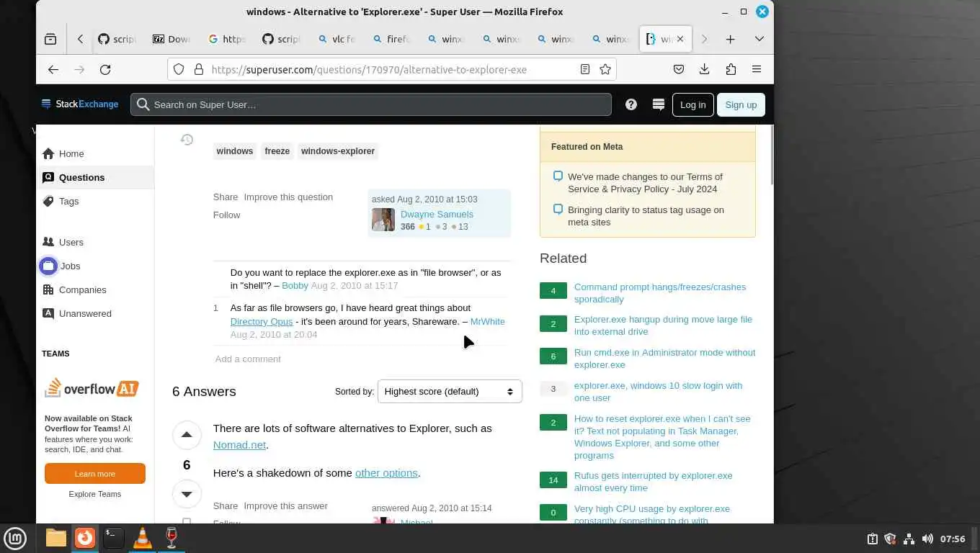The image size is (980, 553).
Task: Open VLC from the taskbar
Action: pos(143,538)
